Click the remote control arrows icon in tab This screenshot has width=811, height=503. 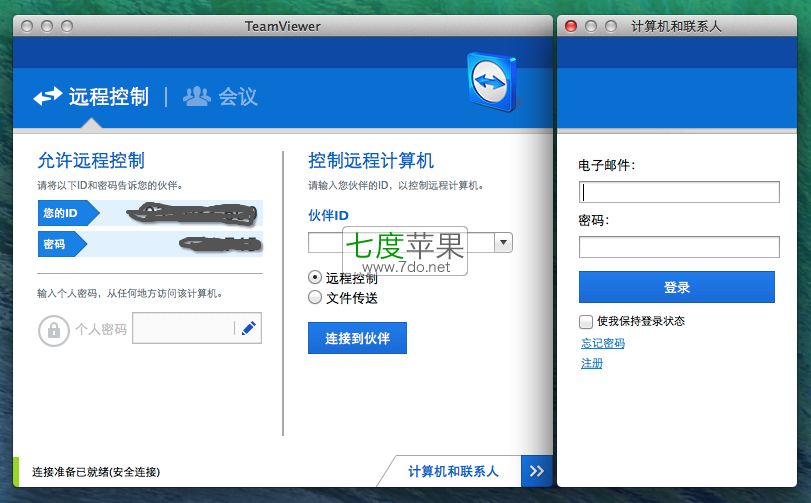[48, 97]
